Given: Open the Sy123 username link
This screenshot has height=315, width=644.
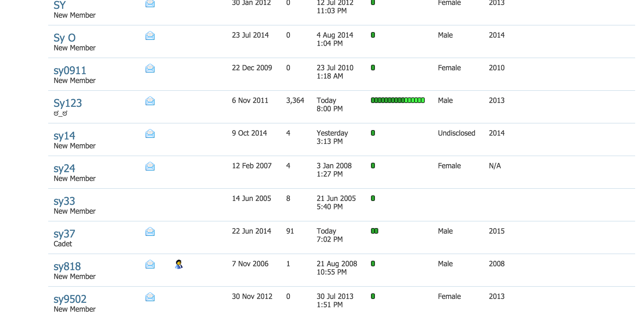Looking at the screenshot, I should click(68, 103).
